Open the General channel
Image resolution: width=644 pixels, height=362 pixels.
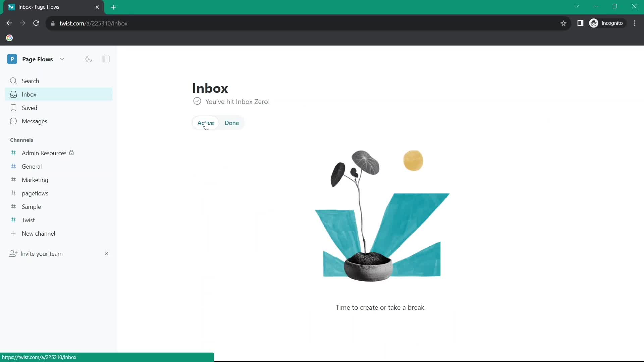[x=32, y=166]
